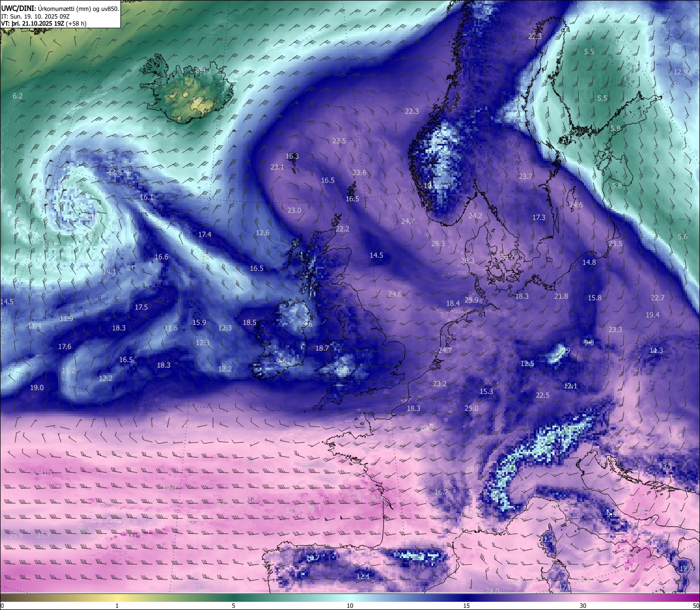Click the value 15.3 on the map

tap(486, 391)
